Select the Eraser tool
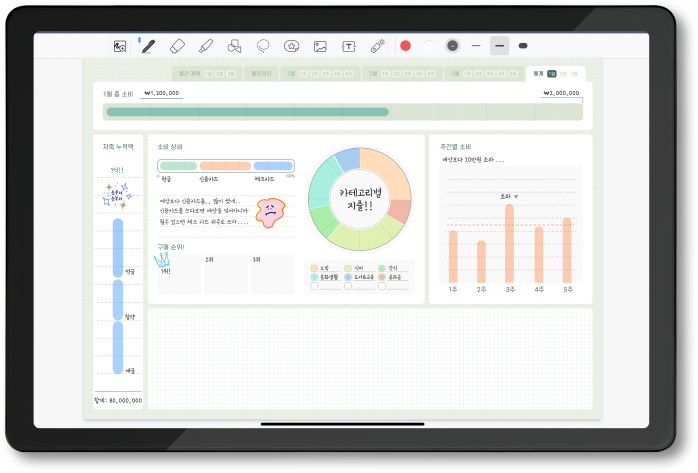Image resolution: width=698 pixels, height=473 pixels. point(177,46)
